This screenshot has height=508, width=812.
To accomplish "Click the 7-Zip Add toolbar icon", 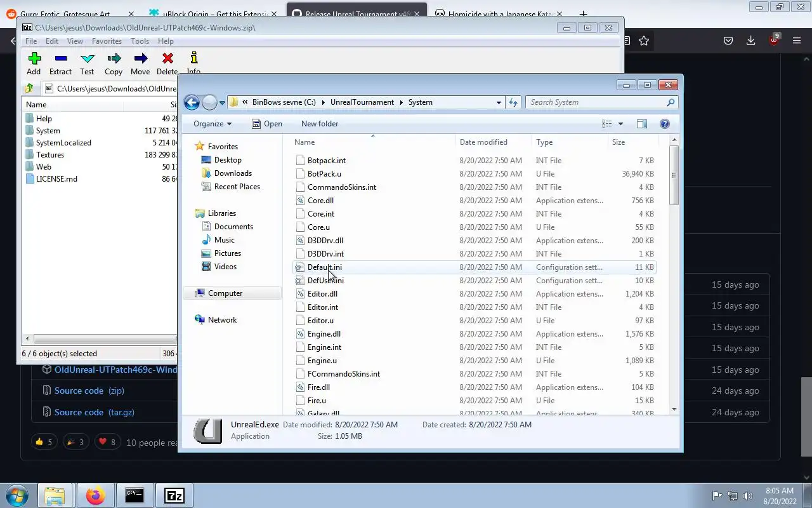I will click(x=34, y=58).
